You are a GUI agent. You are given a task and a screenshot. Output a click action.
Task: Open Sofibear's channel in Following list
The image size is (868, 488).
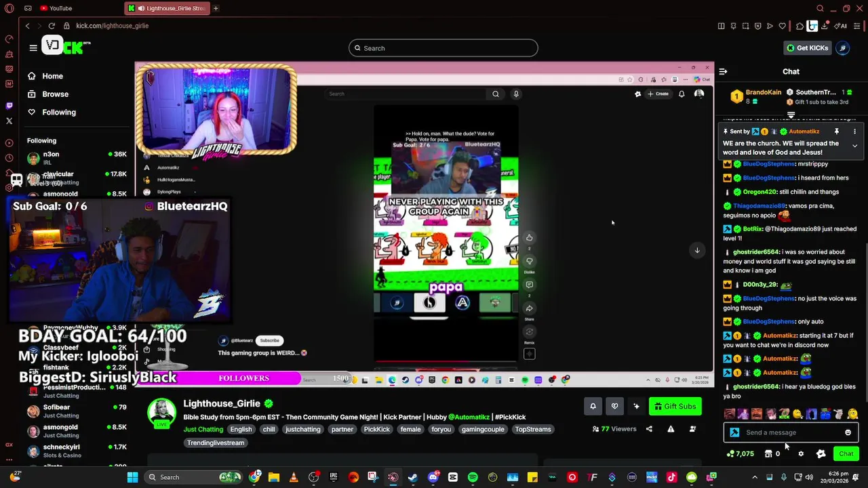point(77,411)
